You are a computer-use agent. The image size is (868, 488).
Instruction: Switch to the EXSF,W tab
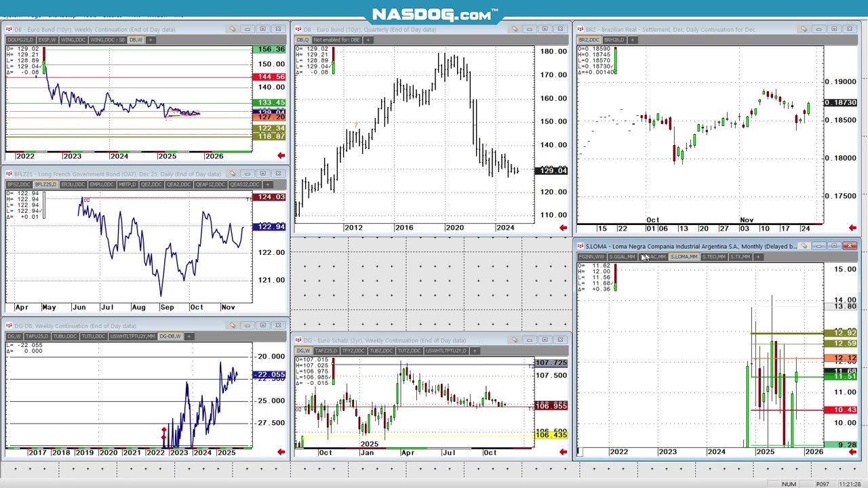point(47,40)
